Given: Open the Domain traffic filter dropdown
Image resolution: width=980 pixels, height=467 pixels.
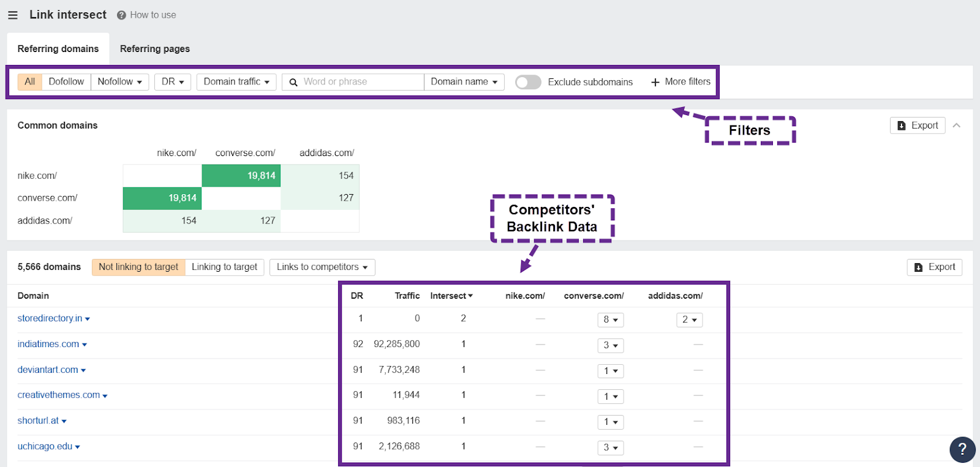Looking at the screenshot, I should [x=236, y=82].
